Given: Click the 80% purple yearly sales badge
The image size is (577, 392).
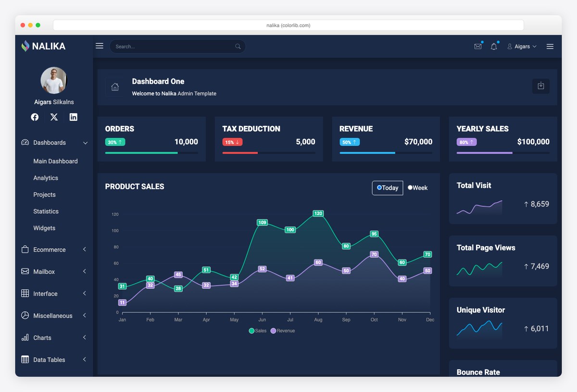Looking at the screenshot, I should 466,142.
